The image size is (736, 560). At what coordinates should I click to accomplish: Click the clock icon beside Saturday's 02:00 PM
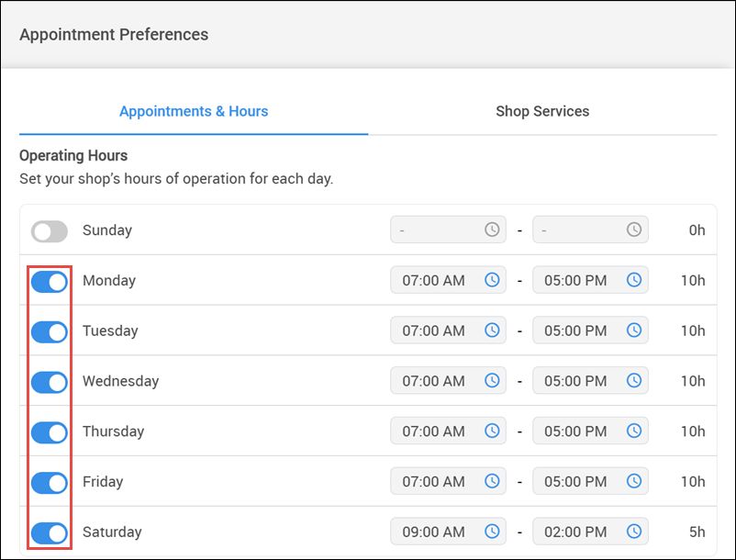coord(633,532)
